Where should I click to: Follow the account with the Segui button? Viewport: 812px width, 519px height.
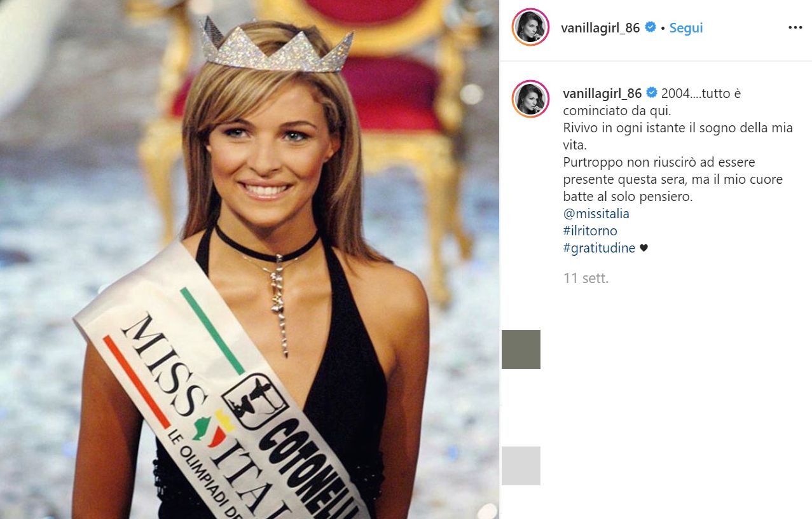tap(686, 28)
